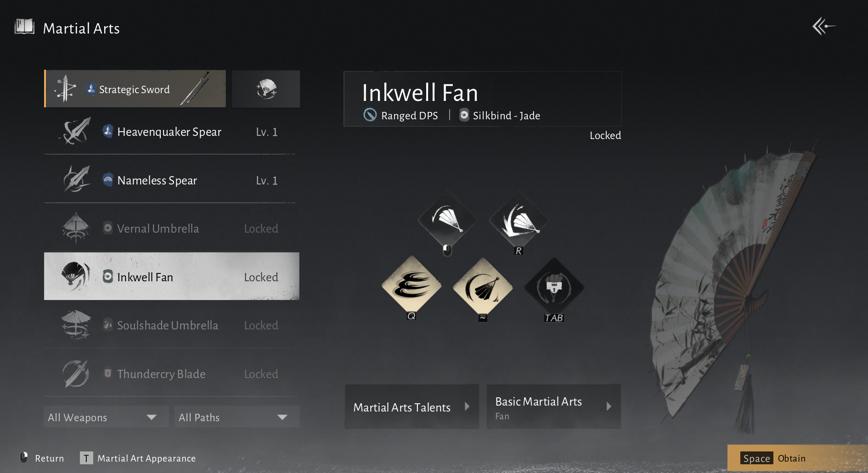Click the mouse-button fan attack skill icon
Screen dimensions: 868x473
coord(447,221)
